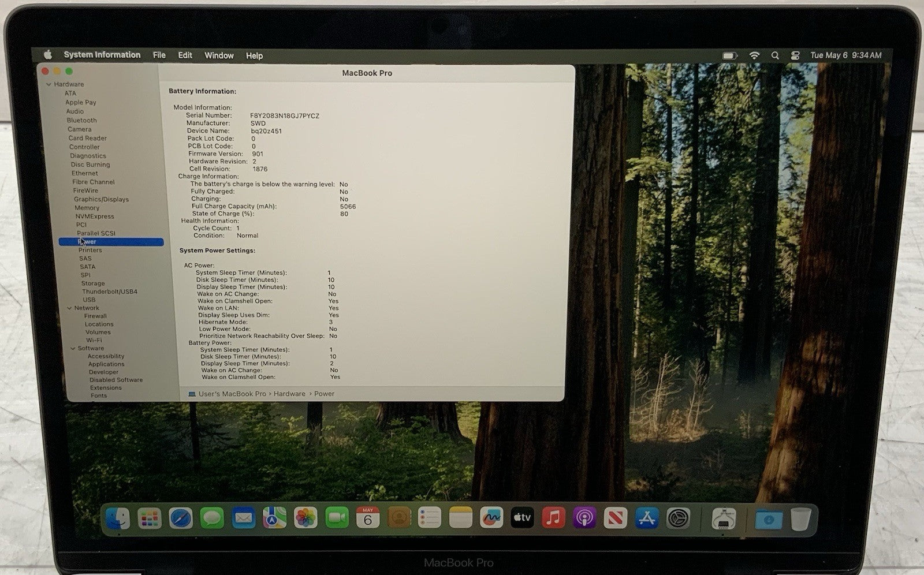
Task: Open System Information app menu
Action: (102, 55)
